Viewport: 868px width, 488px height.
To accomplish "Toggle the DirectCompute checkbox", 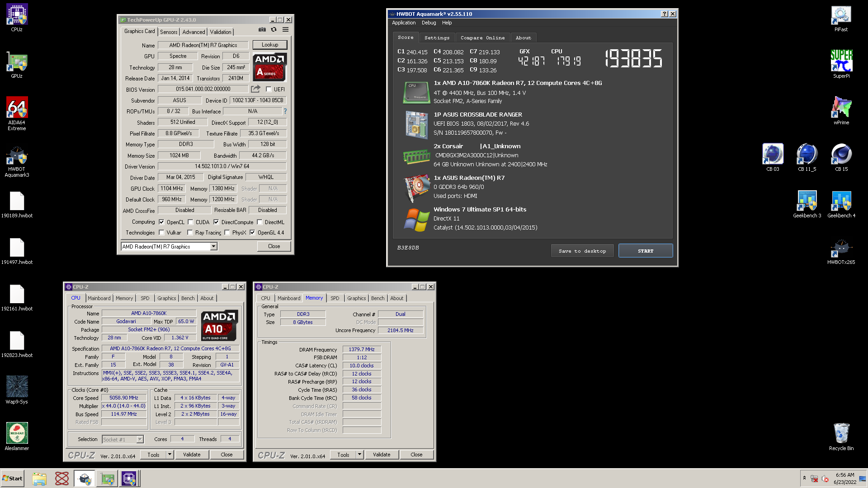I will tap(216, 222).
